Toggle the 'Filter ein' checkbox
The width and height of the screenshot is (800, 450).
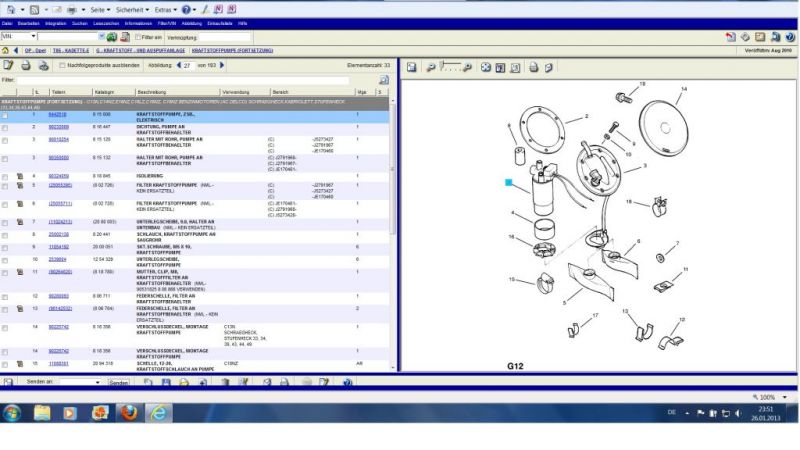pyautogui.click(x=138, y=37)
